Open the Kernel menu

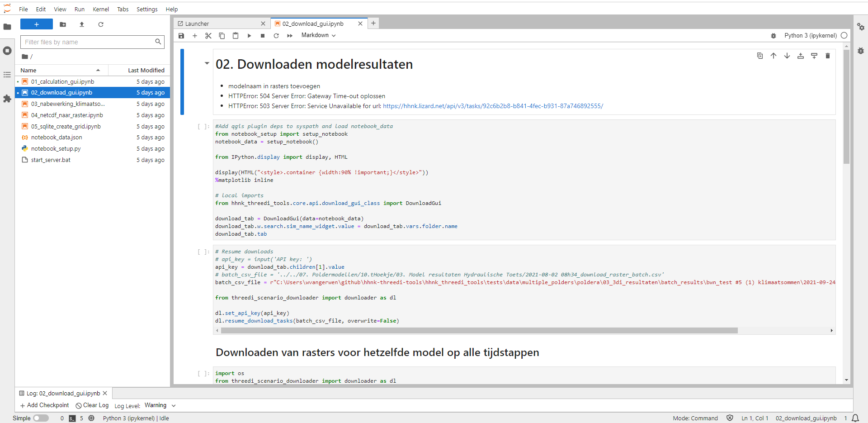coord(101,9)
